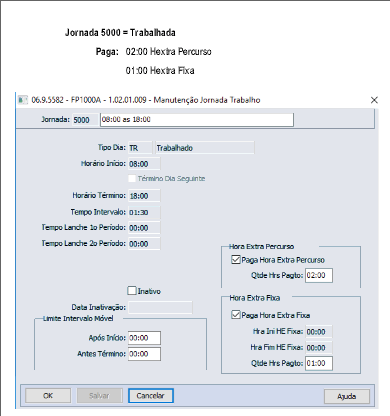Enable the Inativo checkbox
This screenshot has height=416, width=390.
coord(132,291)
